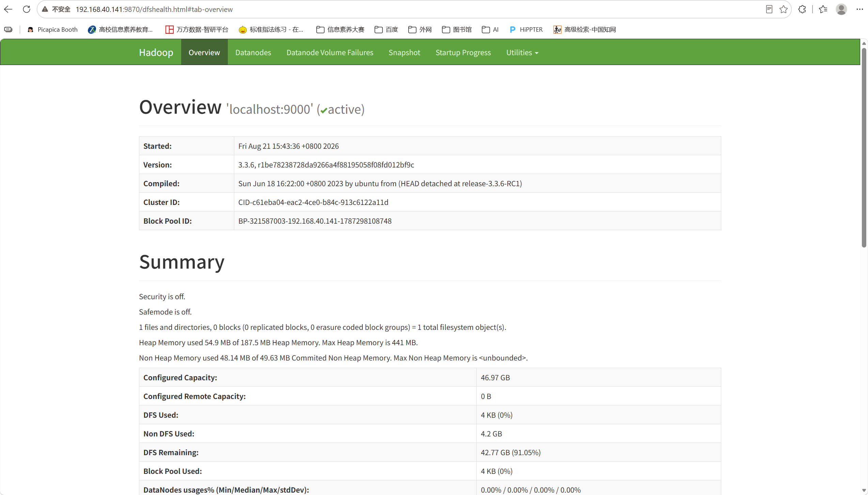Image resolution: width=868 pixels, height=495 pixels.
Task: Click the Summary heading
Action: 182,262
